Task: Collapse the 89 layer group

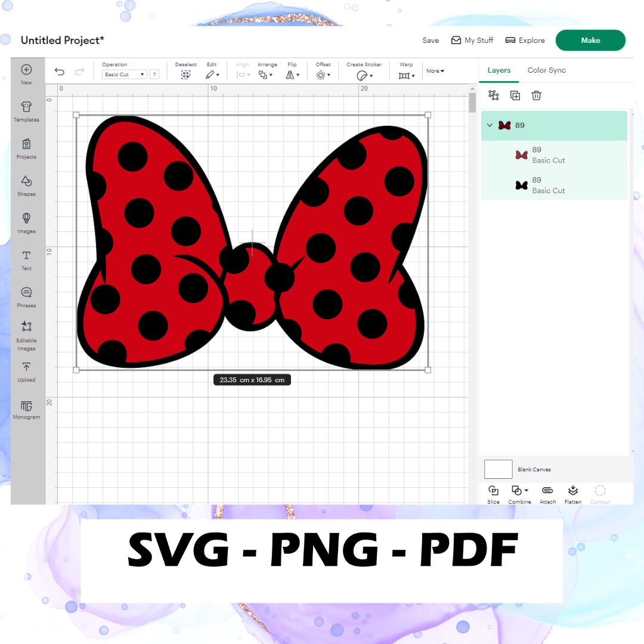Action: (490, 125)
